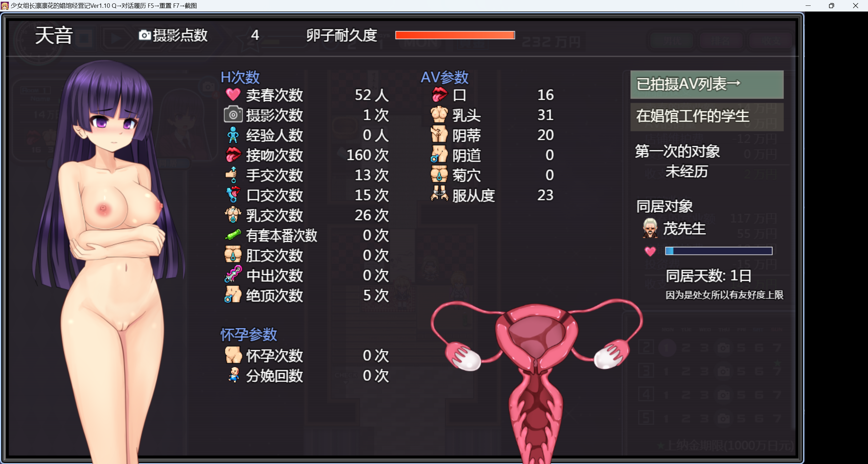Select the 在娼馆工作的学生 button
868x464 pixels.
(x=707, y=116)
